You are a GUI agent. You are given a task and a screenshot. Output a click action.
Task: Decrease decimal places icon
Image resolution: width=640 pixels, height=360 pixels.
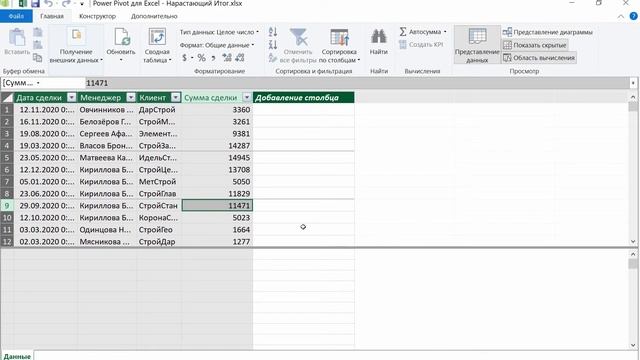[240, 58]
